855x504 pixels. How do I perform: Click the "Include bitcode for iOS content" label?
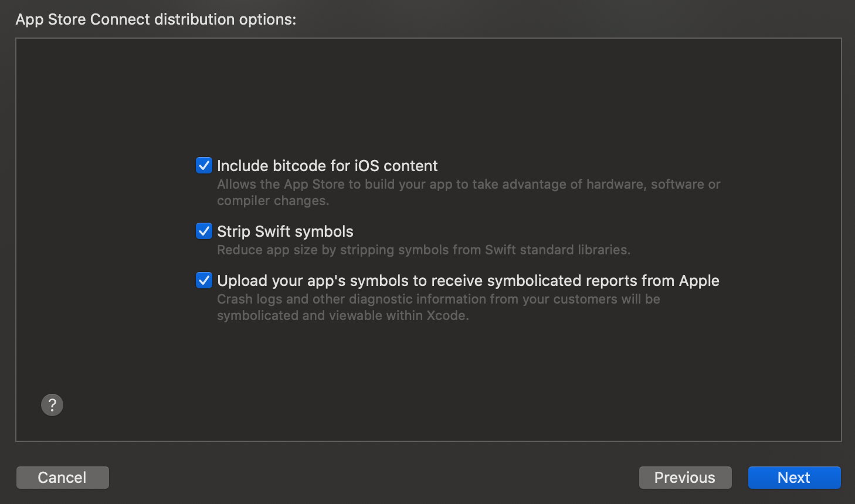[x=327, y=166]
